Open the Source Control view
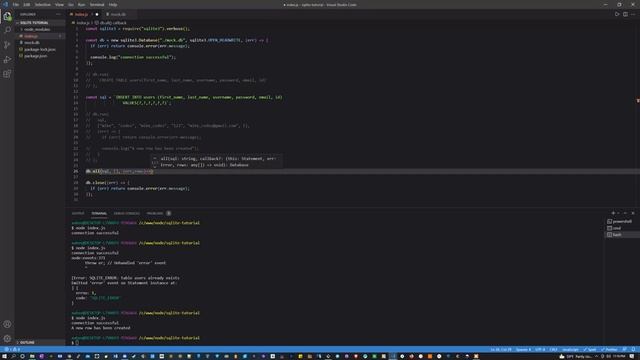 tap(7, 45)
